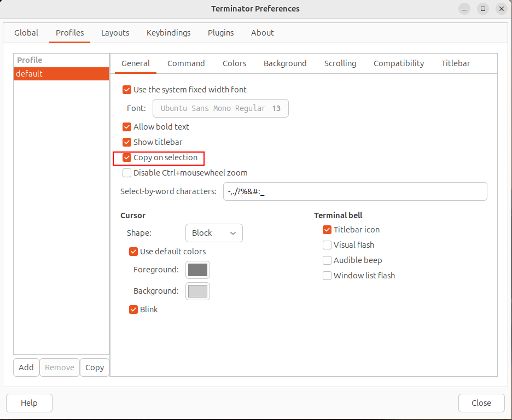Switch to the Titlebar sub-tab
512x420 pixels.
[x=456, y=63]
